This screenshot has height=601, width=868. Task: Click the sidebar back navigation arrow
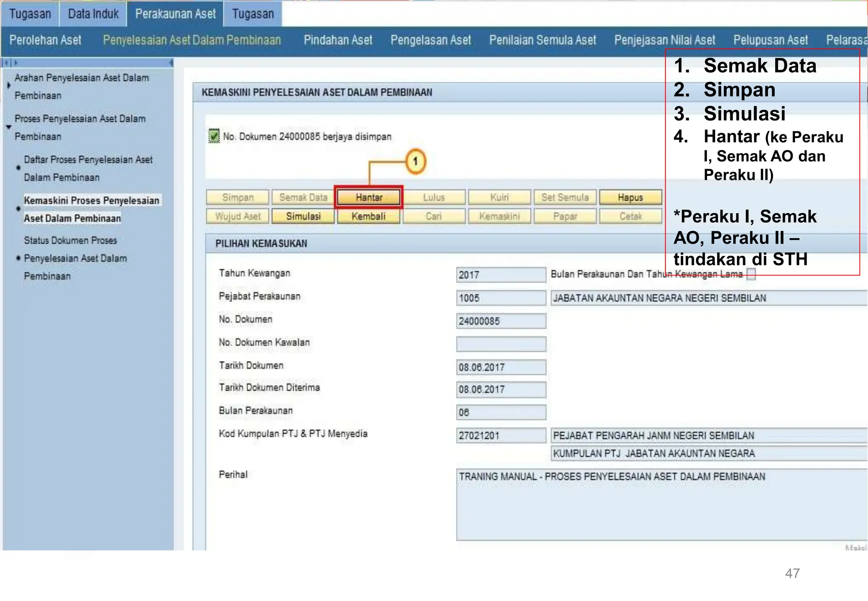click(6, 63)
